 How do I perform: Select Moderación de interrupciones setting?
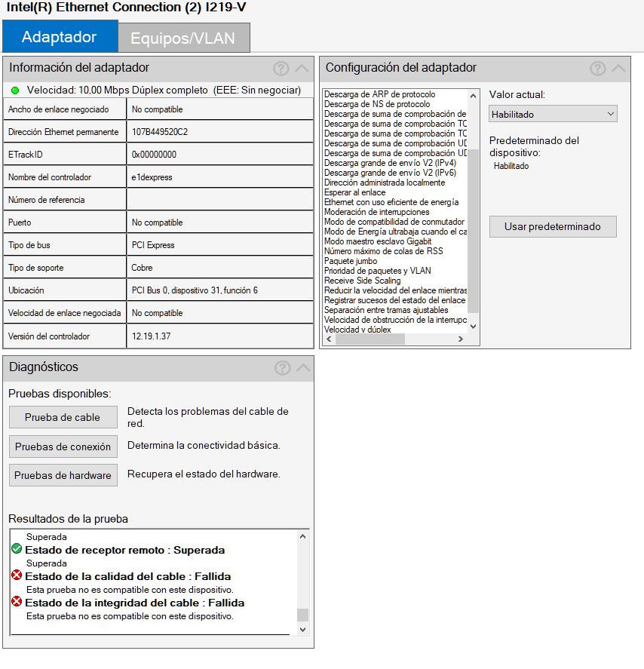(x=376, y=212)
